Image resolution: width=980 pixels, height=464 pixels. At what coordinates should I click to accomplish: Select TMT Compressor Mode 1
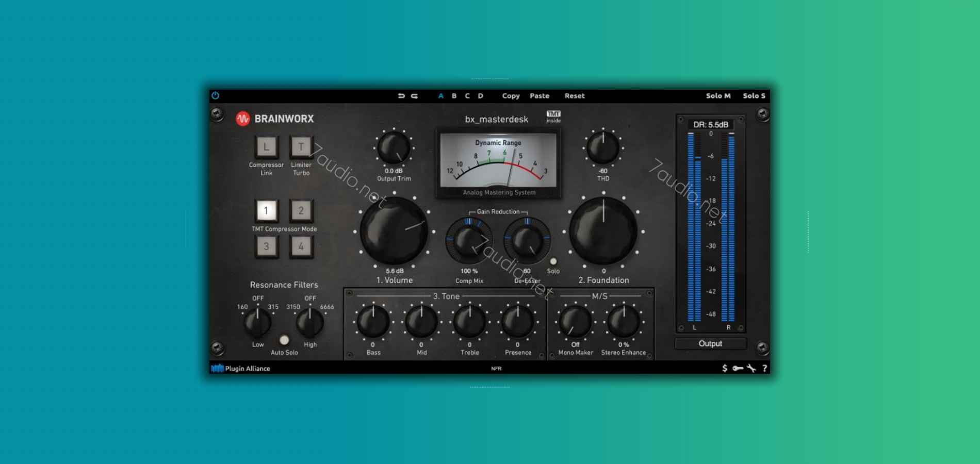(266, 210)
